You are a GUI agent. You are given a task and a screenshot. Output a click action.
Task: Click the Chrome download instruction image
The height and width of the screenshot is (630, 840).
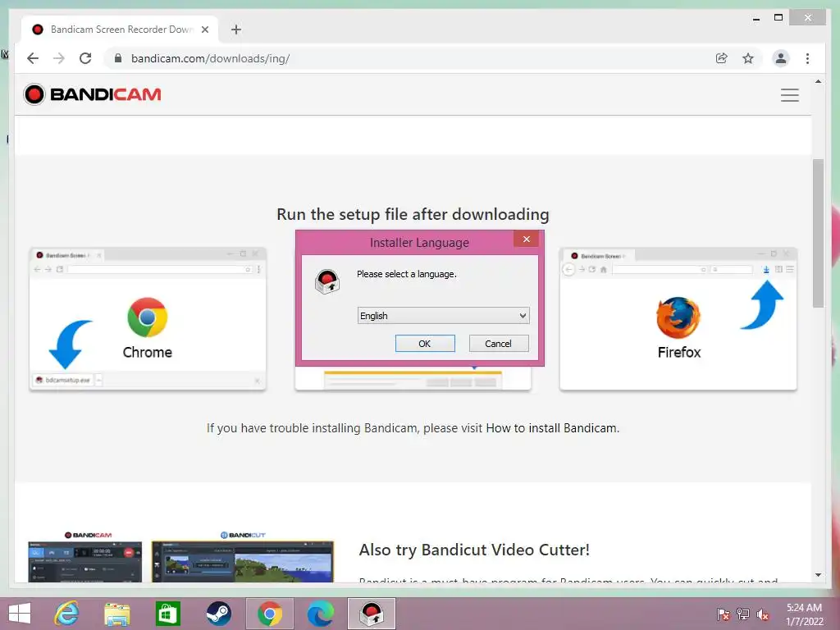coord(148,319)
